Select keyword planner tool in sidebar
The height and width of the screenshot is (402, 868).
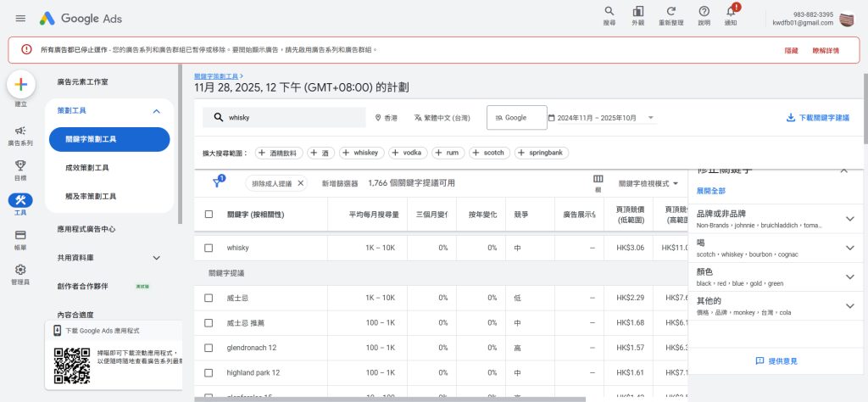click(x=108, y=139)
